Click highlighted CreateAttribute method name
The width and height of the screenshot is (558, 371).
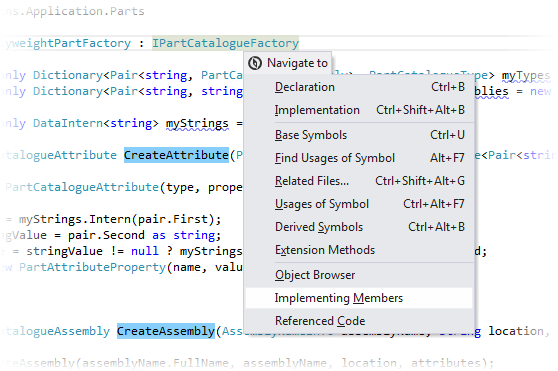(176, 155)
